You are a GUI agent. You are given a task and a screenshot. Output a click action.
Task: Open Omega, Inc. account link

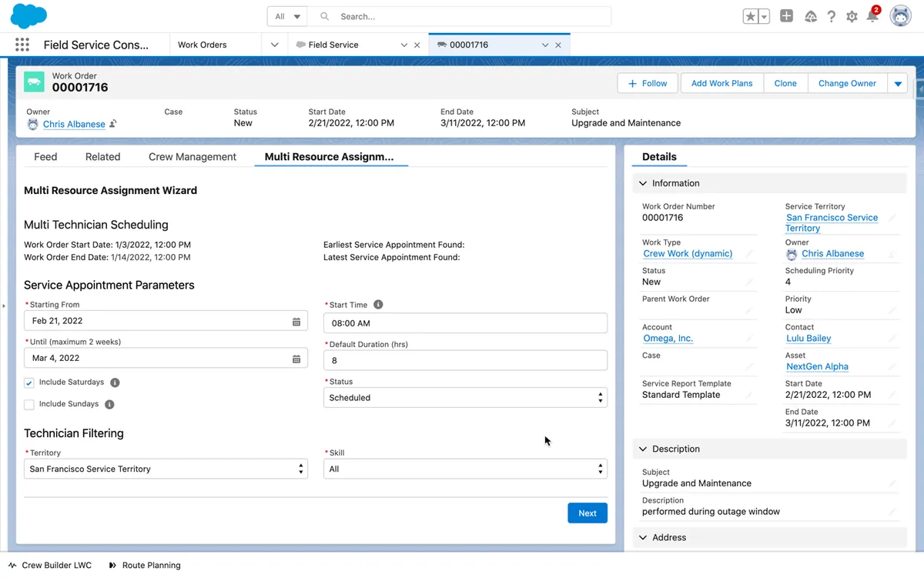[668, 339]
